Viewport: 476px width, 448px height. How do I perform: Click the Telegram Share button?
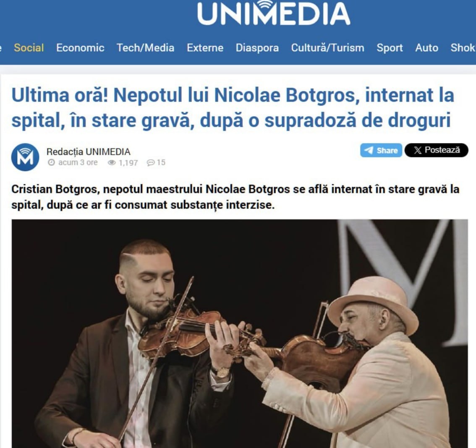381,150
